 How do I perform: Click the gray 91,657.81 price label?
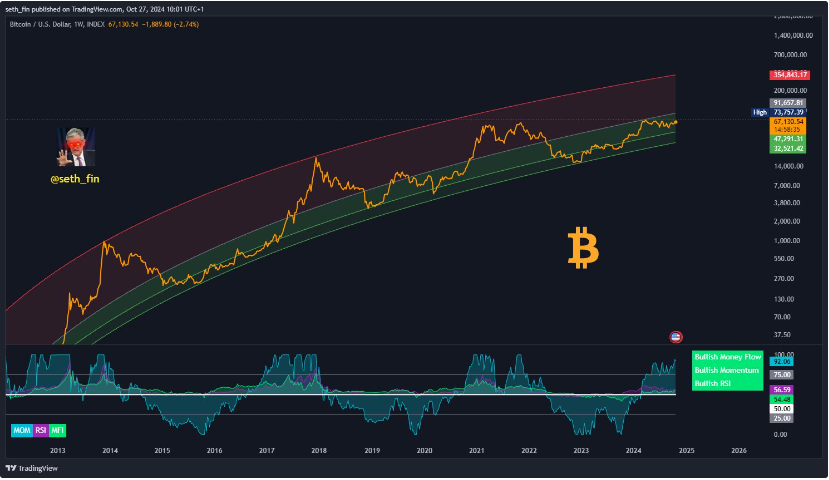[x=788, y=103]
